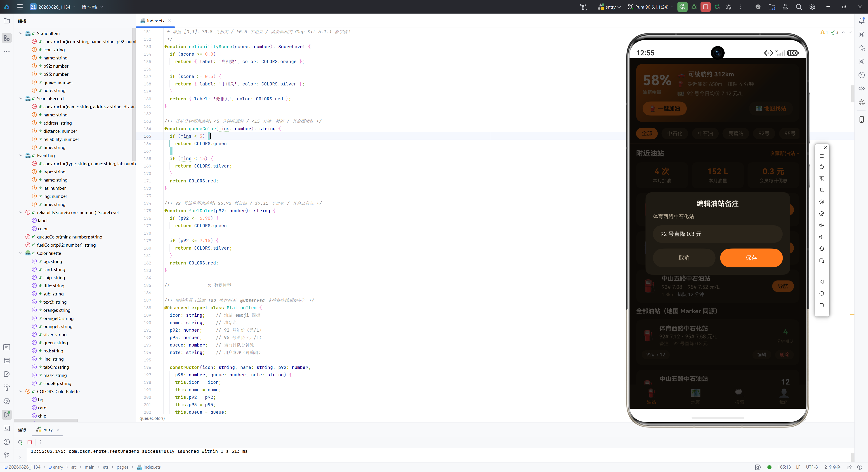Open Problems tool window icon
The width and height of the screenshot is (868, 472).
point(7,442)
